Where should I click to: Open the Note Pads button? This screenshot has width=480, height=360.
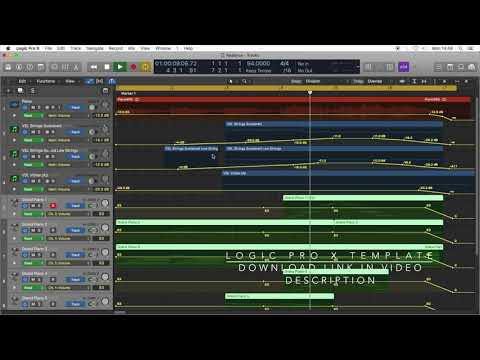[450, 67]
